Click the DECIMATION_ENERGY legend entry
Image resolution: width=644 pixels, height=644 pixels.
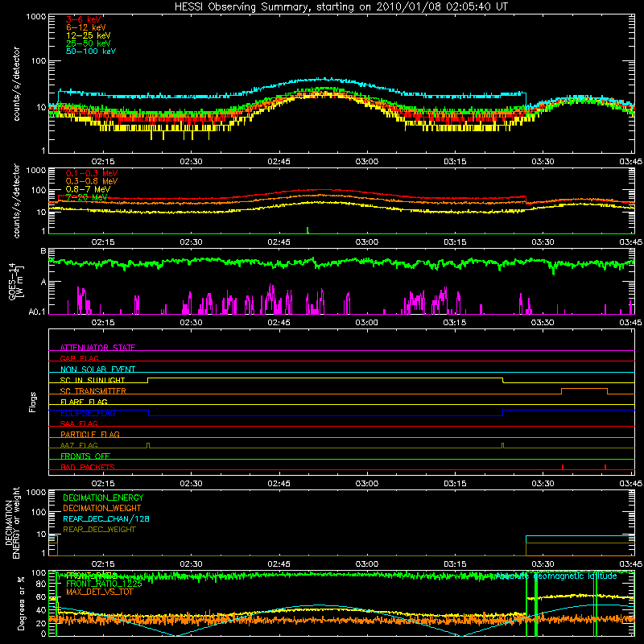point(103,497)
